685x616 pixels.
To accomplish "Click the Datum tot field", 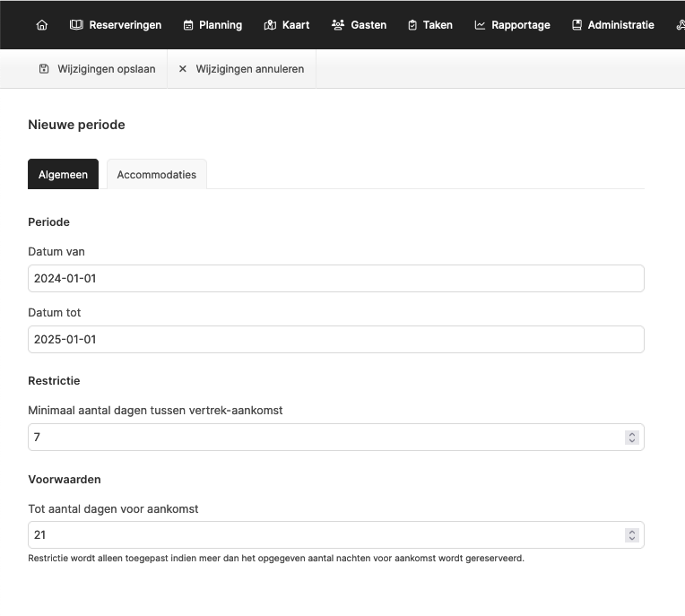I will pyautogui.click(x=336, y=340).
